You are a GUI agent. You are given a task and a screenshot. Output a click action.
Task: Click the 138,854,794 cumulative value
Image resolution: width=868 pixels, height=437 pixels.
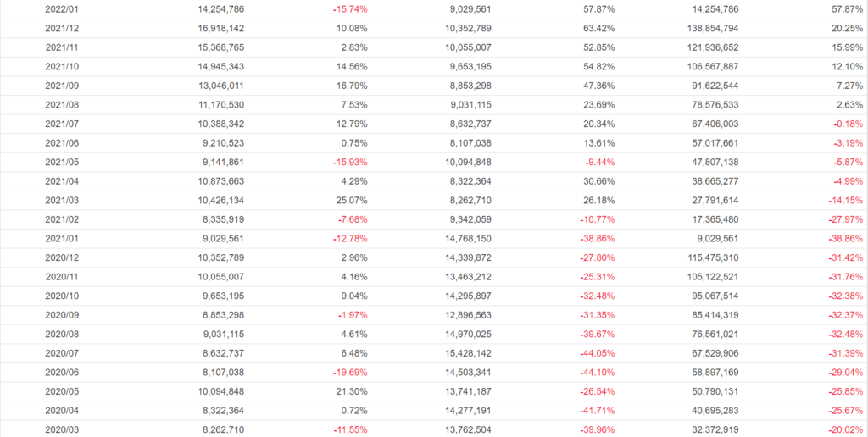[x=703, y=28]
